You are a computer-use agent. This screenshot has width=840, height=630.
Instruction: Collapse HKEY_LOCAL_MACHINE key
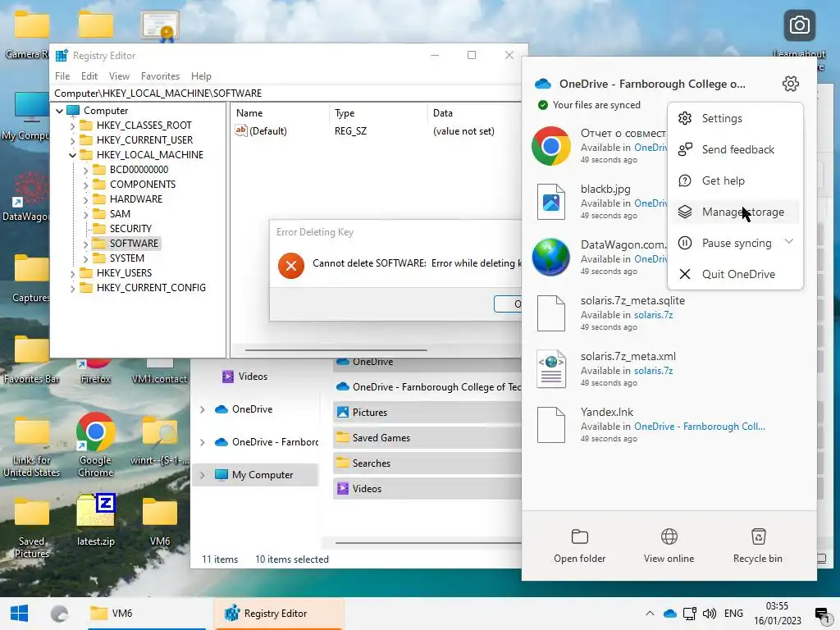pos(72,155)
